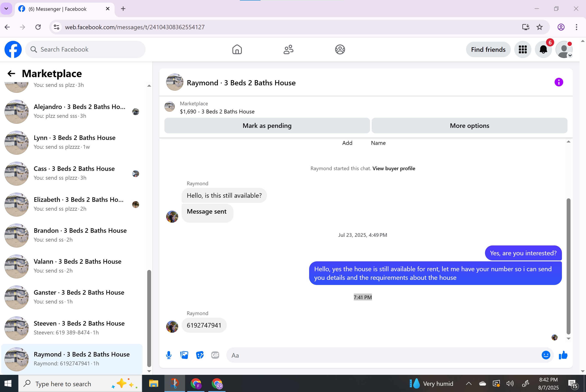Open File Explorer from the taskbar
This screenshot has width=586, height=392.
point(153,383)
